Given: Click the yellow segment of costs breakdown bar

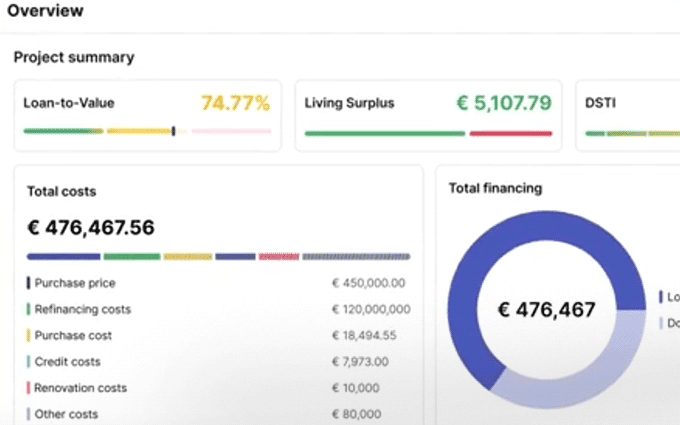Looking at the screenshot, I should (188, 257).
